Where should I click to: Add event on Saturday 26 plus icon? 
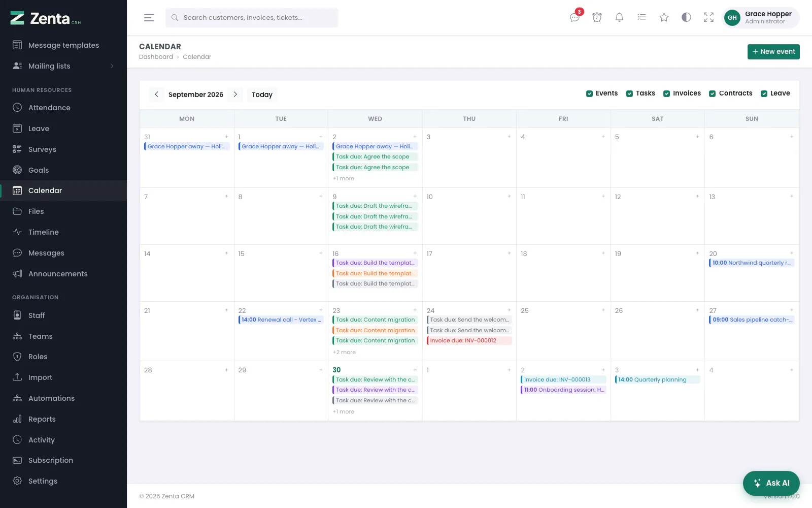click(x=697, y=310)
